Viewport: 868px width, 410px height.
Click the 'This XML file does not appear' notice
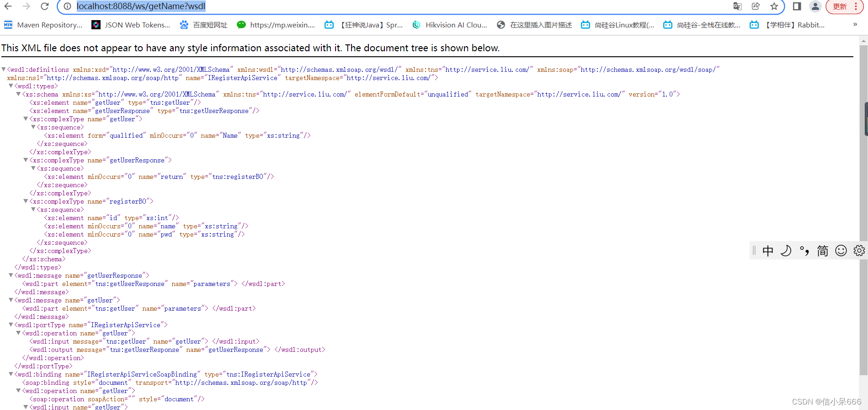pyautogui.click(x=250, y=48)
